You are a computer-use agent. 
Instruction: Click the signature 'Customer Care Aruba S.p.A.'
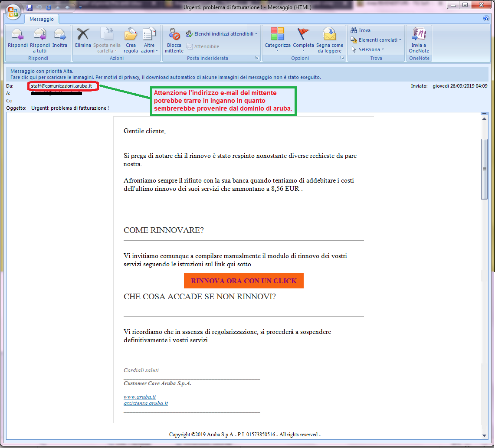157,383
